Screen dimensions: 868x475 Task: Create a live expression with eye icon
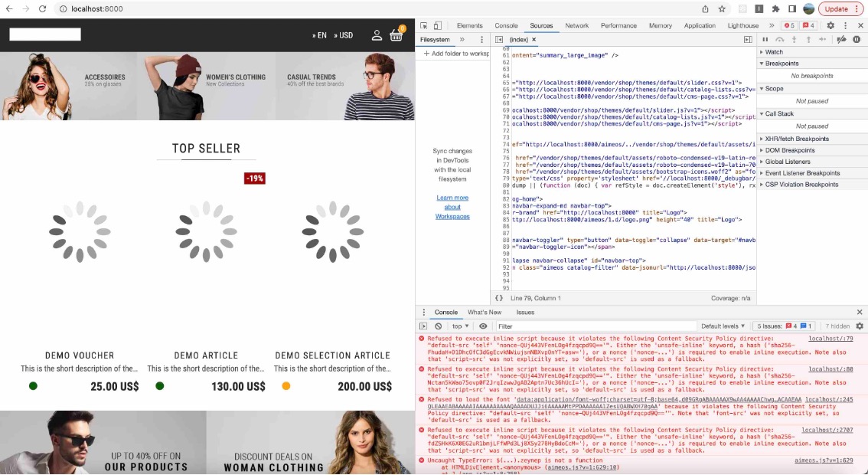[x=483, y=326]
